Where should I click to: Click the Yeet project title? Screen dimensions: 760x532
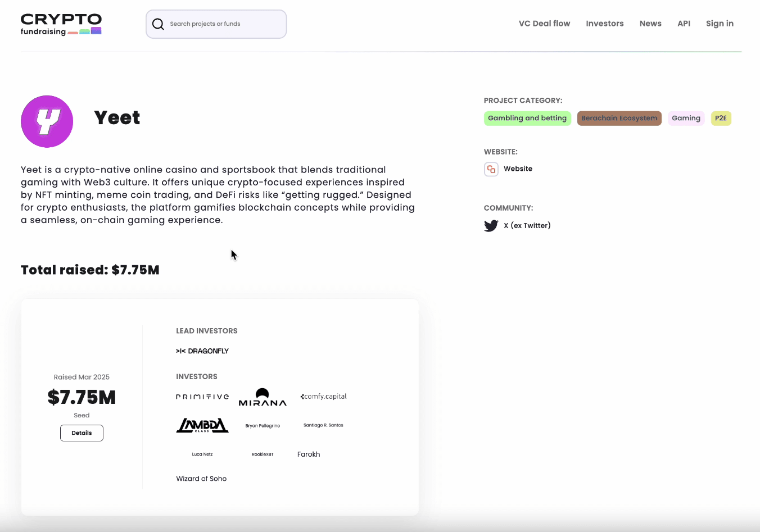pyautogui.click(x=117, y=118)
